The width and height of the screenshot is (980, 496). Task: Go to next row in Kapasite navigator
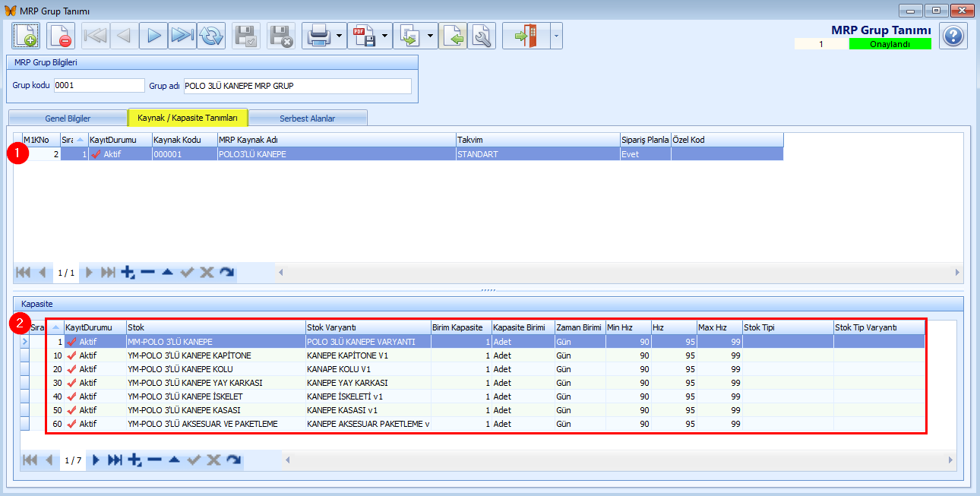pyautogui.click(x=96, y=460)
